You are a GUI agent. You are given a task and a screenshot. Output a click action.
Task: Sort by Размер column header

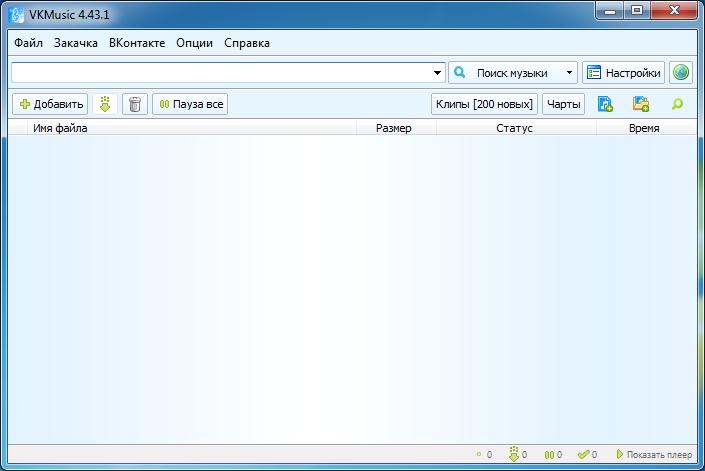(396, 128)
